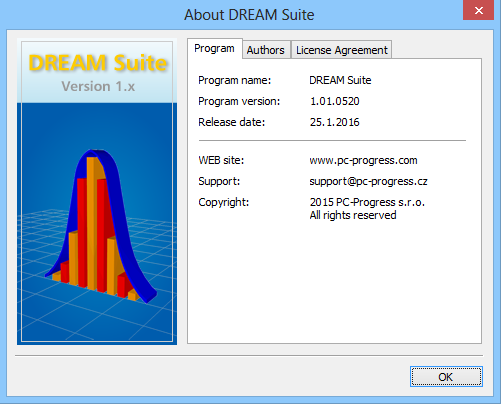Open the License Agreement tab
Screen dimensions: 501x404
341,50
